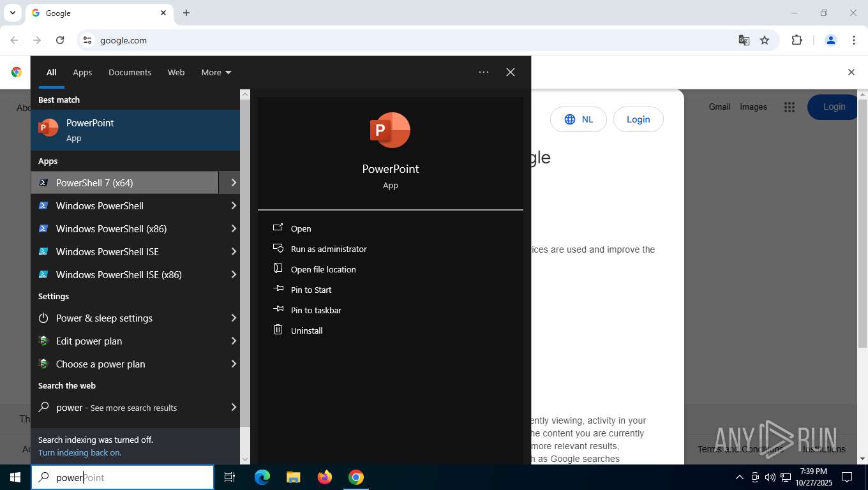Click the web search magnifier icon for power
868x490 pixels.
(43, 407)
